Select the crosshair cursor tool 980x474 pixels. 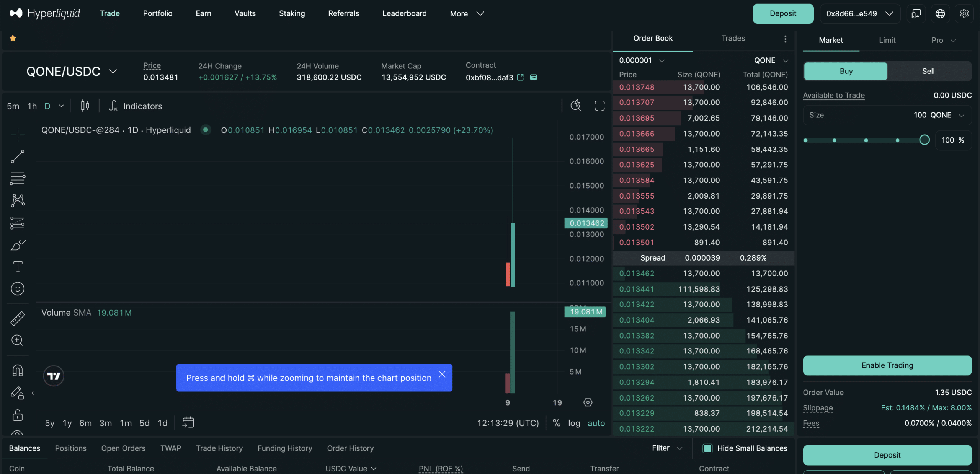pyautogui.click(x=18, y=135)
